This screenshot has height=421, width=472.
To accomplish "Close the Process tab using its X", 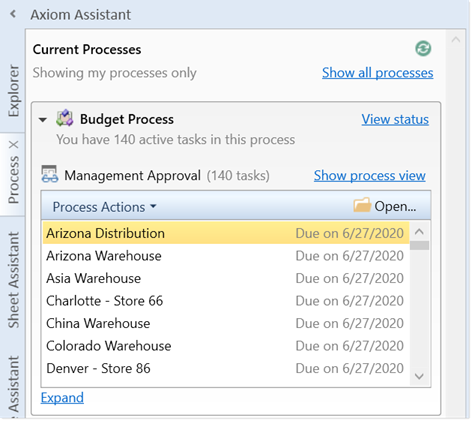I will coord(14,145).
